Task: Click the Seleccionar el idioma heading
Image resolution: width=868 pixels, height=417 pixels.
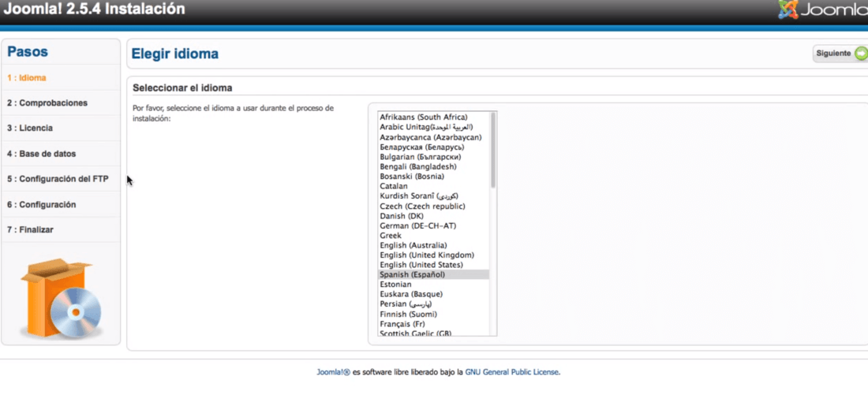Action: coord(183,88)
